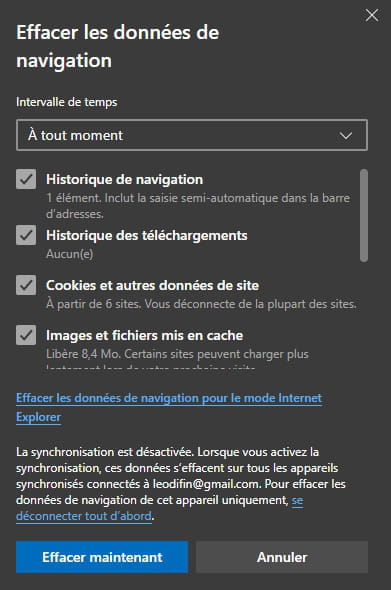The height and width of the screenshot is (590, 391).
Task: Cancel with the Annuler button
Action: point(282,557)
